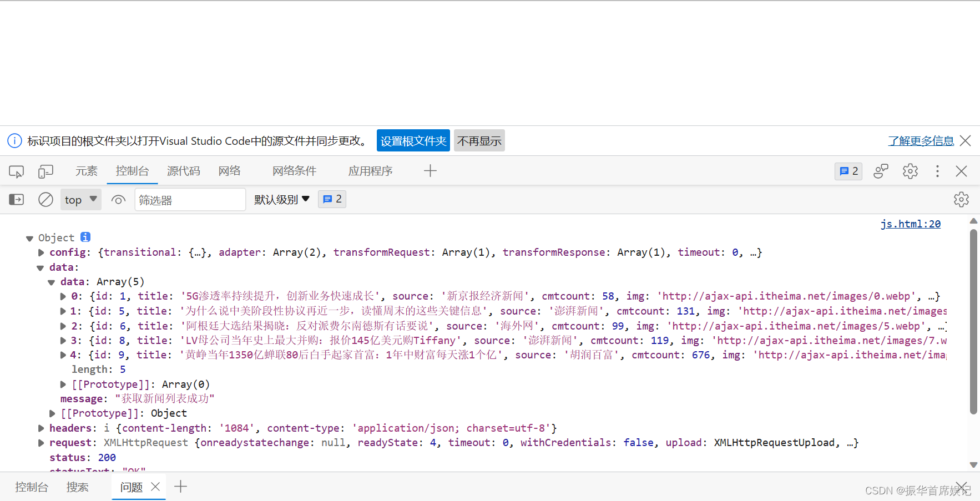Viewport: 980px width, 501px height.
Task: Click the message value "获取新闻列表成功"
Action: tap(165, 398)
